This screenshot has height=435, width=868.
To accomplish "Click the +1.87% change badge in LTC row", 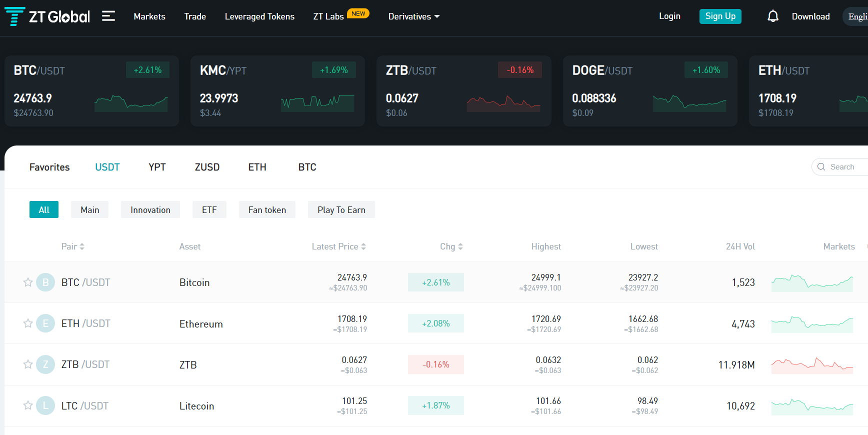I will pyautogui.click(x=436, y=405).
